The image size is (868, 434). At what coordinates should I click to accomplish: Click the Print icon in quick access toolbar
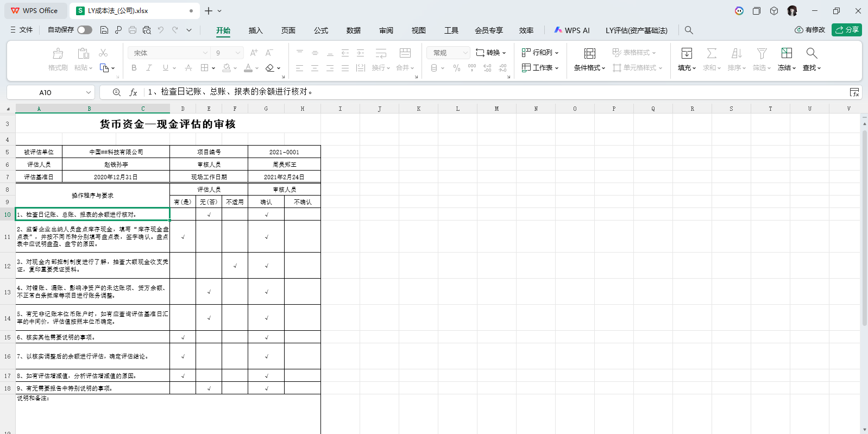pyautogui.click(x=133, y=30)
